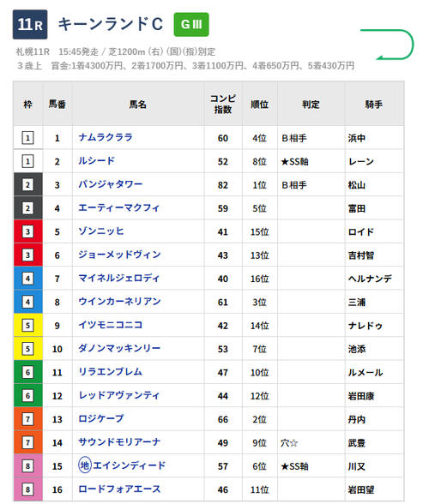Click the 騎手 column header
The width and height of the screenshot is (429, 504).
pyautogui.click(x=374, y=105)
